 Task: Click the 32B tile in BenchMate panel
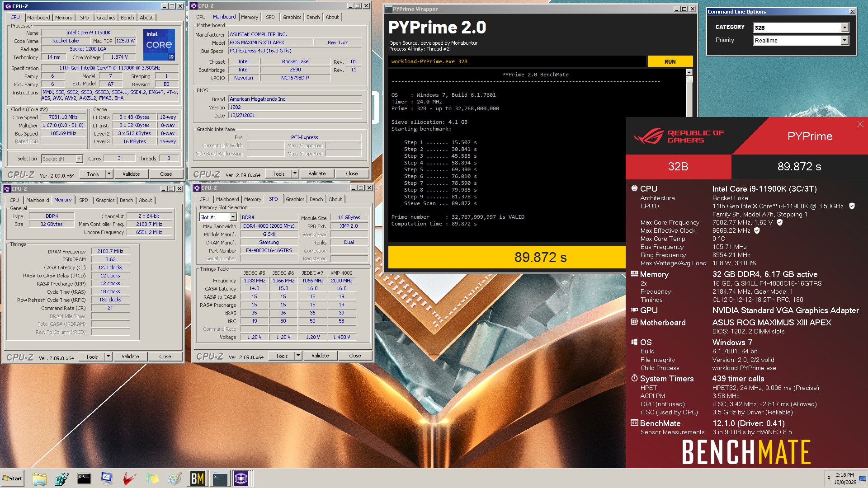(x=678, y=167)
